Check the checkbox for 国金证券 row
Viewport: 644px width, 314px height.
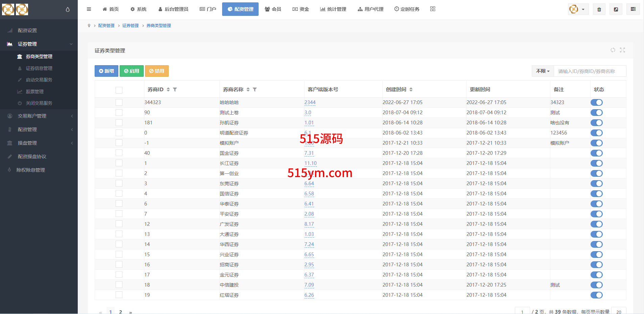click(x=119, y=153)
